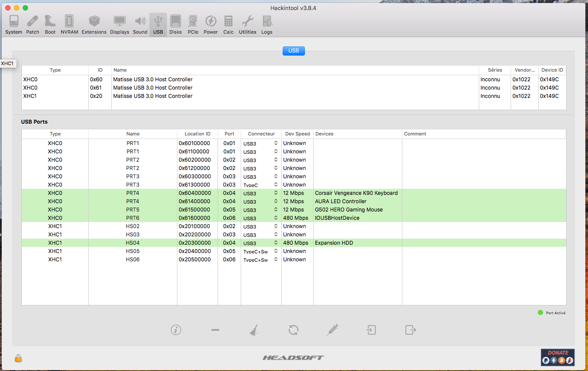
Task: Switch to the PCIe section
Action: [193, 24]
